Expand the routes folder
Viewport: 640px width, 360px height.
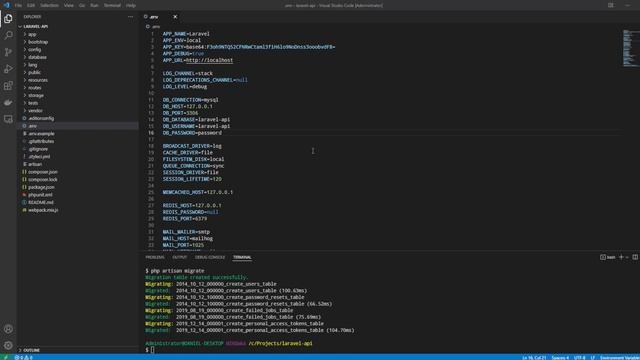pyautogui.click(x=78, y=88)
